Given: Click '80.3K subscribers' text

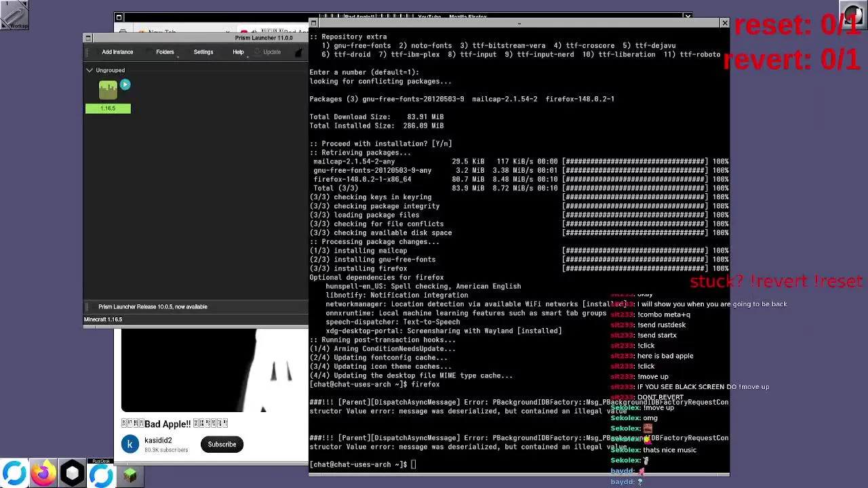Looking at the screenshot, I should tap(165, 449).
